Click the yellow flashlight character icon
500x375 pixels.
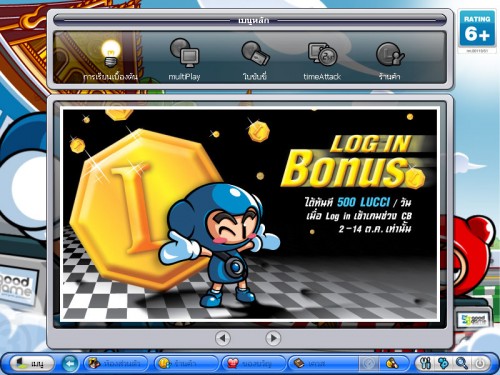click(392, 364)
